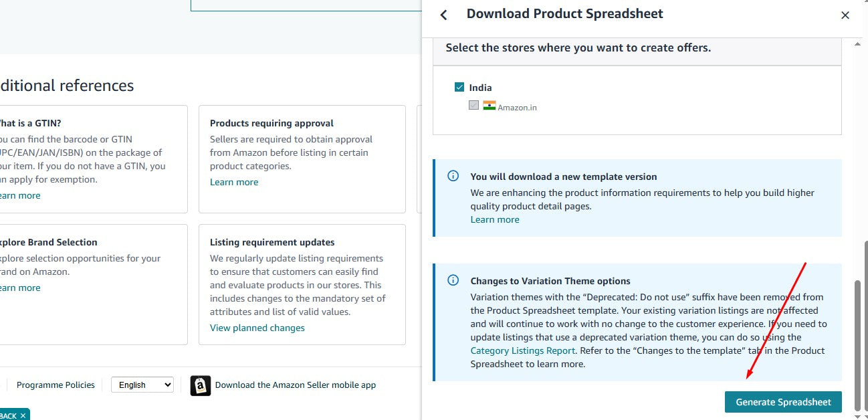Click the India flag icon

490,106
